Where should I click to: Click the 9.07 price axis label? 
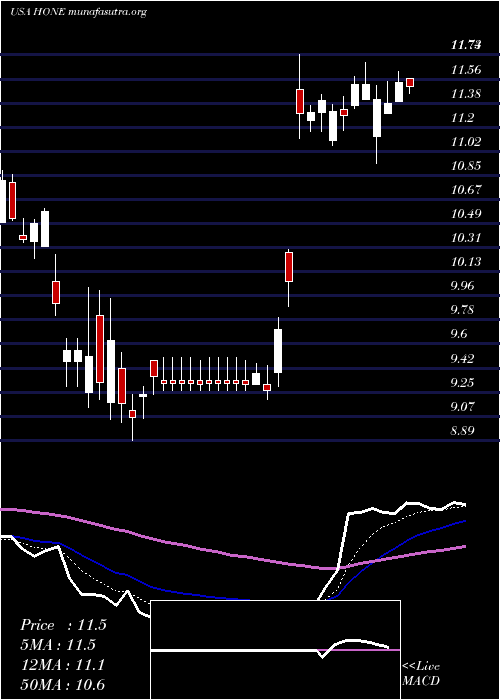462,407
